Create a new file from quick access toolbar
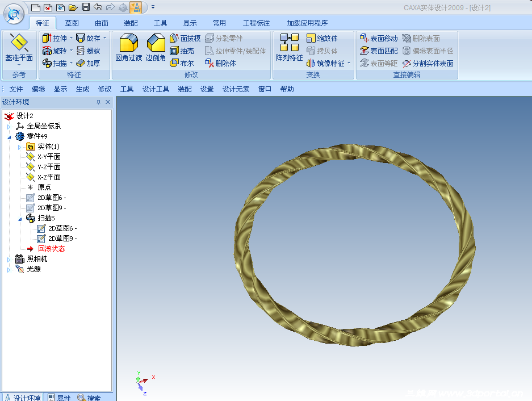 click(35, 7)
